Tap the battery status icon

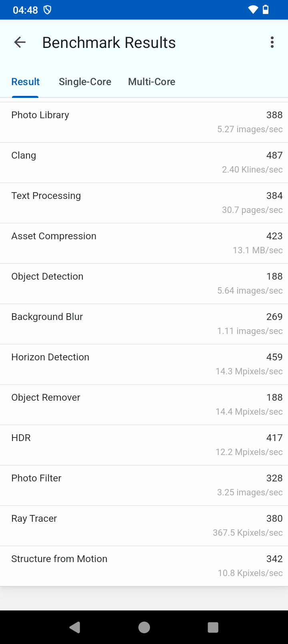tap(266, 10)
